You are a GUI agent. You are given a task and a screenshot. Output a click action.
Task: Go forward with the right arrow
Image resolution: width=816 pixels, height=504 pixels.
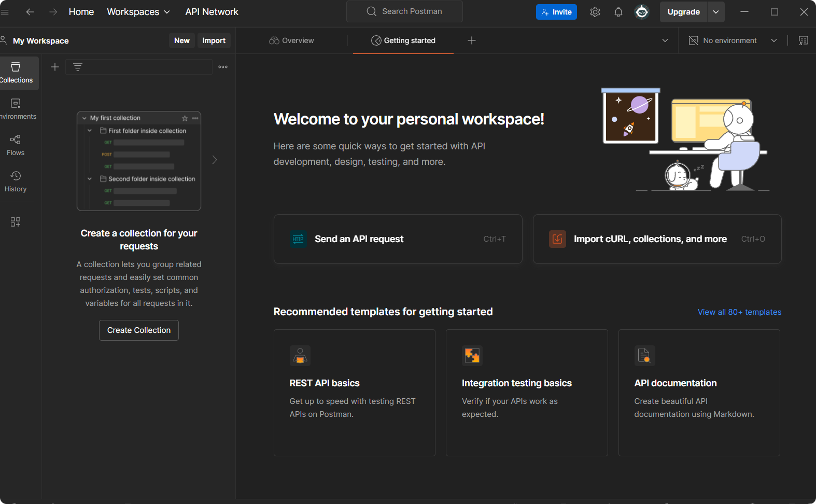(53, 11)
